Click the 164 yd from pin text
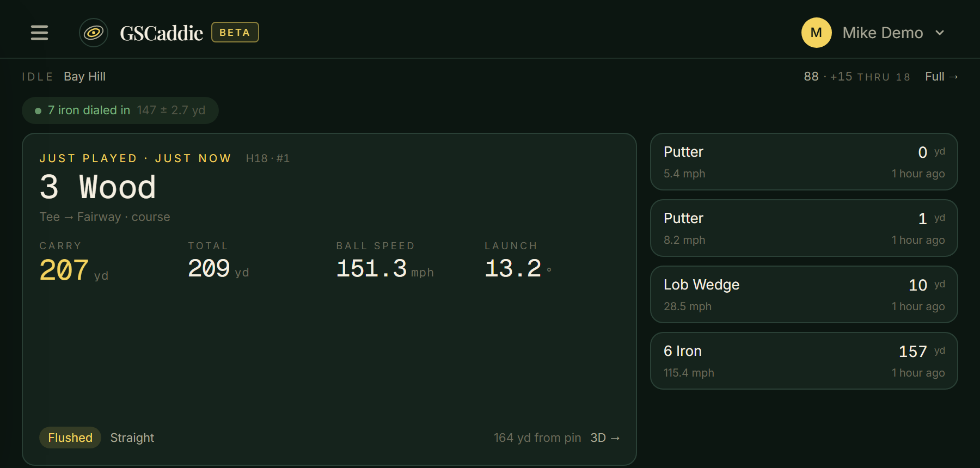Viewport: 980px width, 468px height. (x=537, y=438)
